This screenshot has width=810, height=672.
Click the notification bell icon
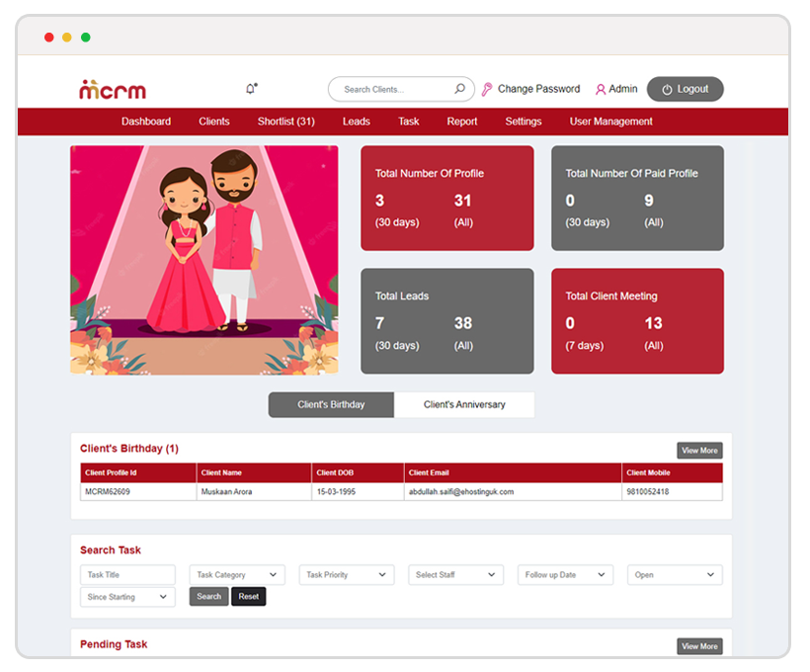(x=251, y=89)
